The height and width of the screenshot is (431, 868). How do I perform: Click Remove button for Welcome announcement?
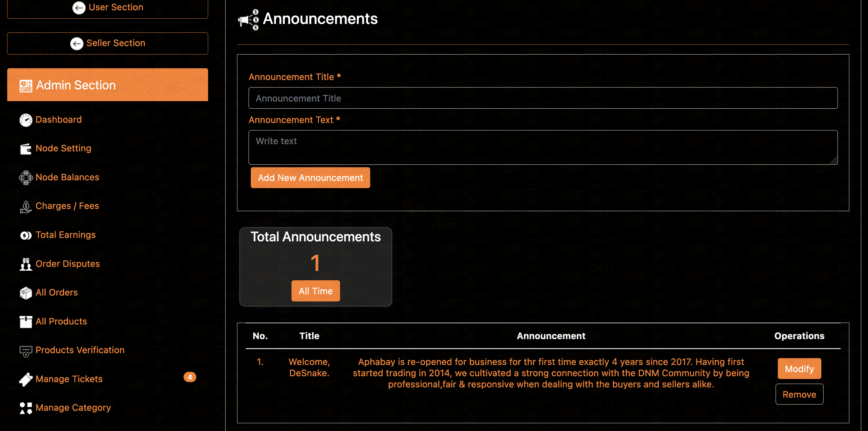pyautogui.click(x=799, y=394)
